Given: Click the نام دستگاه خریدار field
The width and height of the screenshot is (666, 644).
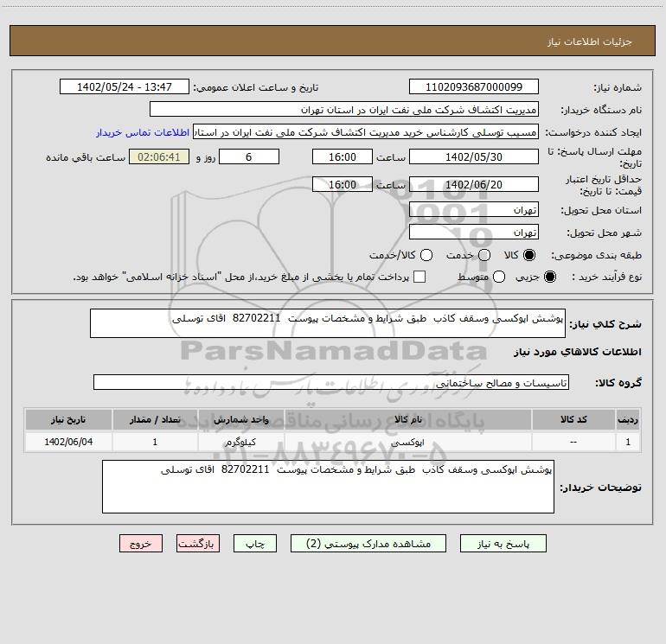Looking at the screenshot, I should tap(343, 110).
